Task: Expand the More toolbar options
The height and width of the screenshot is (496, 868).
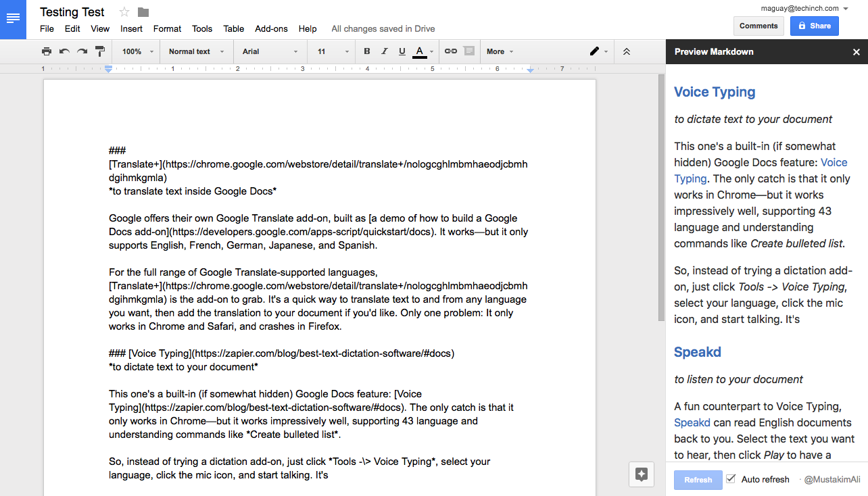Action: pos(500,51)
